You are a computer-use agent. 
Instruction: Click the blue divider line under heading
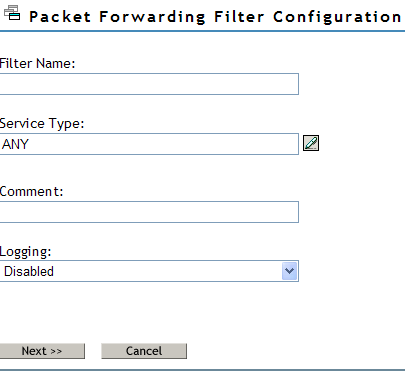point(202,31)
